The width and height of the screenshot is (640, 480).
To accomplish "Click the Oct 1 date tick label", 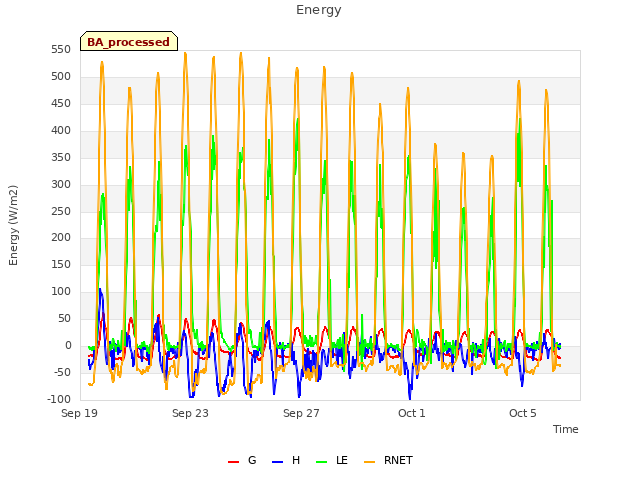I will coord(412,413).
